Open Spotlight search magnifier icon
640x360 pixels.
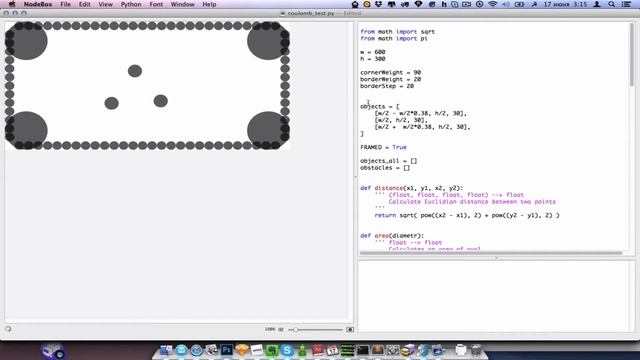611,4
